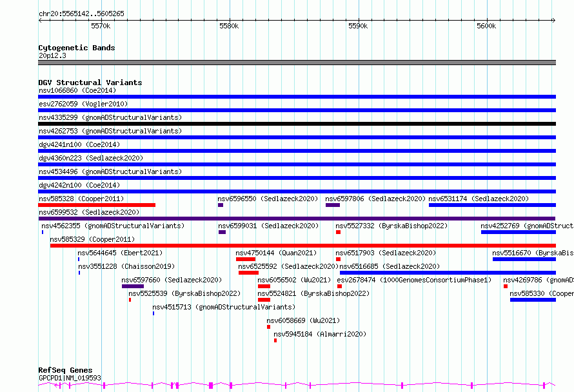Click nsv5945184 (Almarri2020) red marker

(275, 340)
